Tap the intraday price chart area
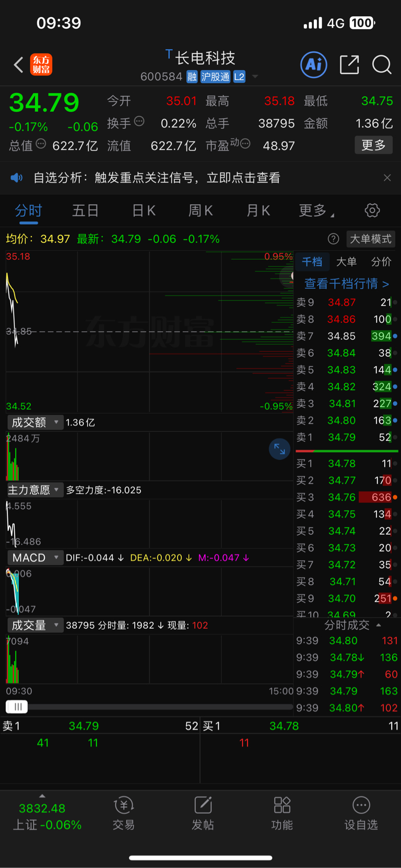This screenshot has width=401, height=868. [x=149, y=332]
